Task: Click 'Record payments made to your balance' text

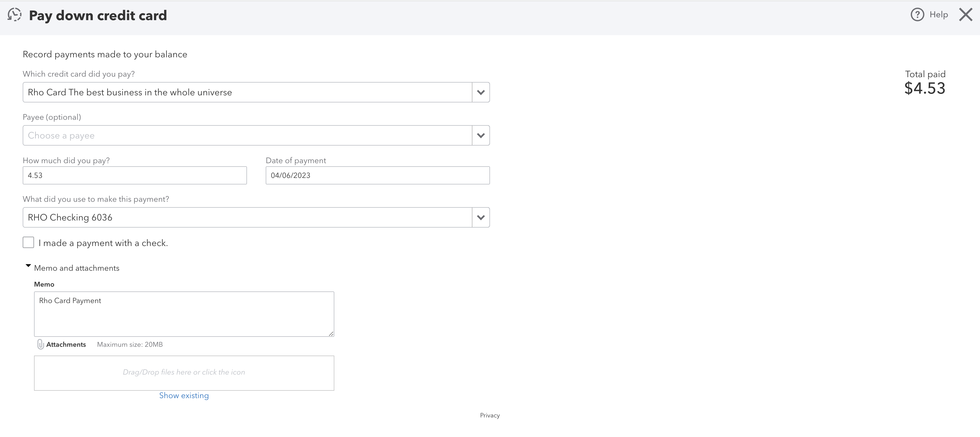Action: [x=105, y=54]
